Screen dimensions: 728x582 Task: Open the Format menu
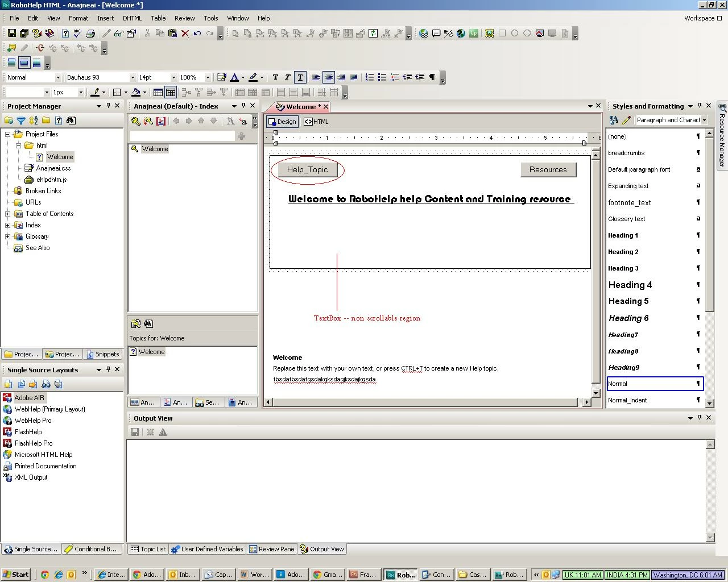tap(78, 18)
